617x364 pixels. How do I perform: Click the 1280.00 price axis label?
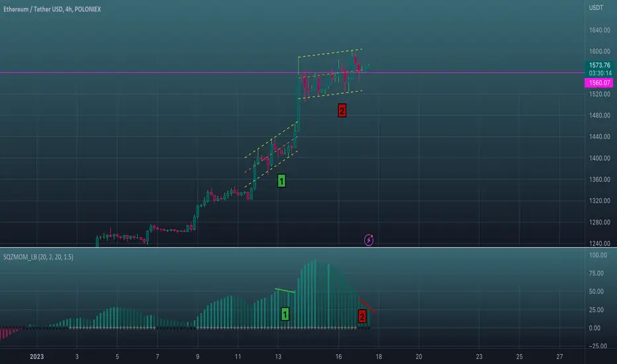click(600, 222)
